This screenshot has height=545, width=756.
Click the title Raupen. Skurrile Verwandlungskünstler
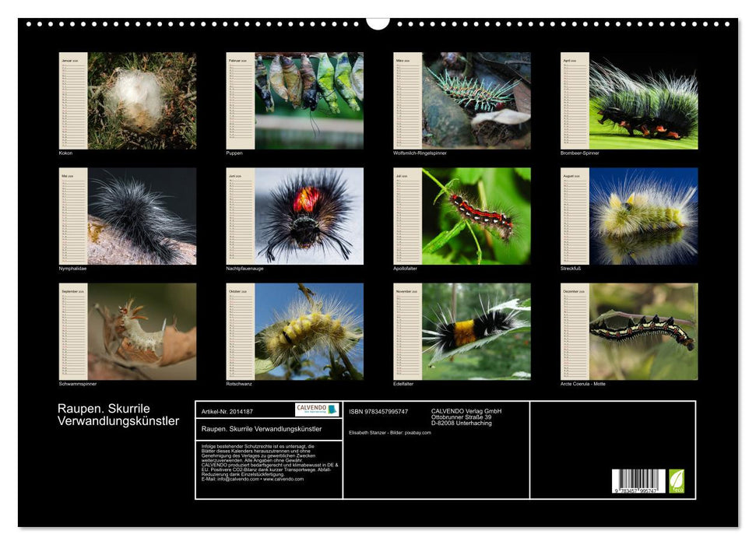point(118,415)
